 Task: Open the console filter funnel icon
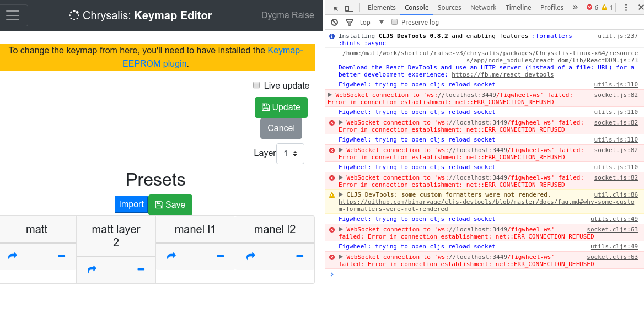349,22
